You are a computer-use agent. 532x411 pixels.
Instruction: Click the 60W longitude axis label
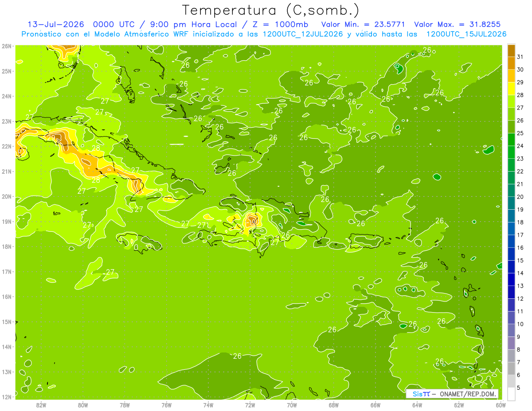(x=501, y=405)
